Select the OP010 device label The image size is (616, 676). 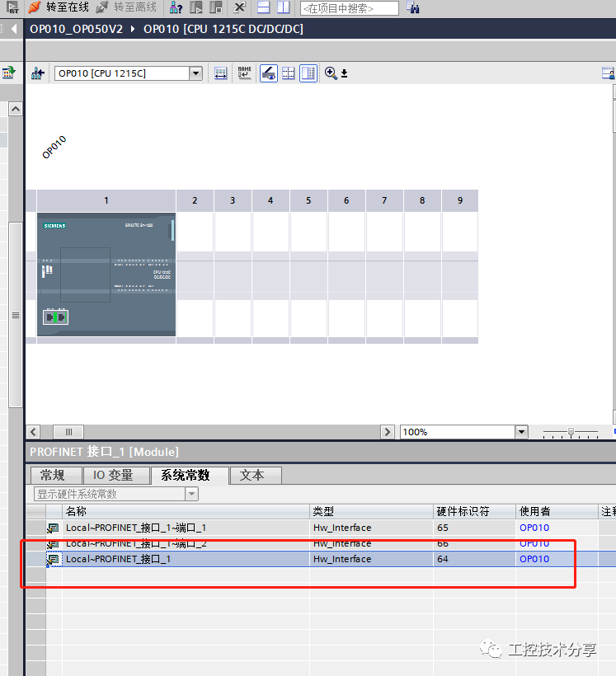pos(54,147)
